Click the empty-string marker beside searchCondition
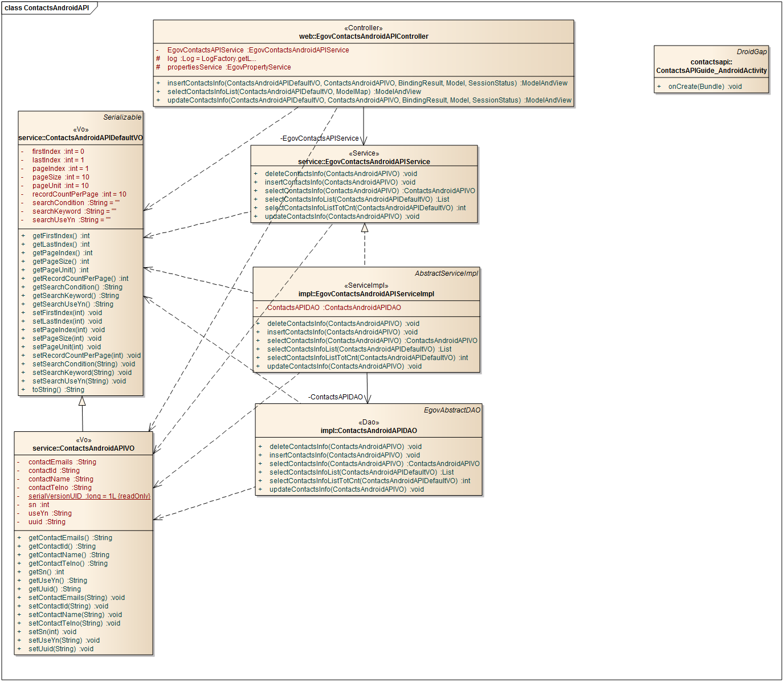The image size is (784, 682). (117, 202)
